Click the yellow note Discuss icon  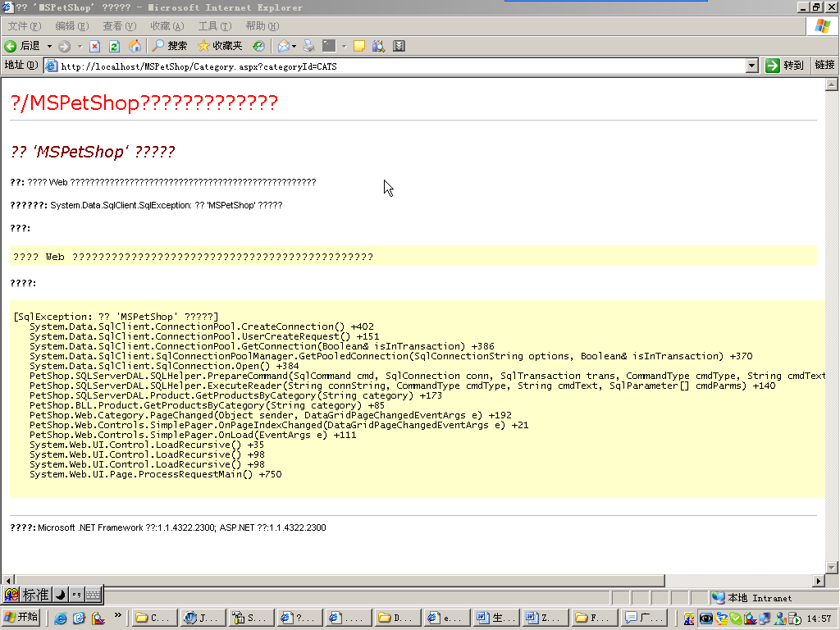tap(359, 46)
